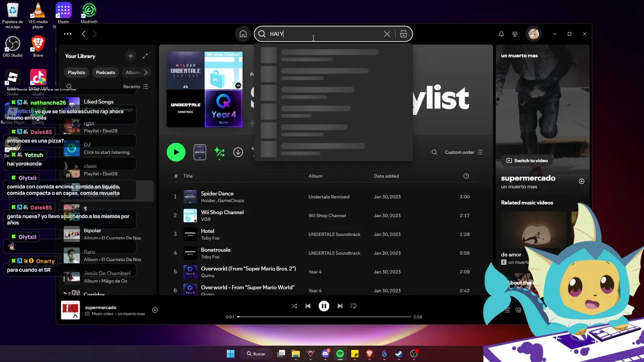Show more filter chips with the right chevron
The image size is (644, 362).
(x=146, y=72)
